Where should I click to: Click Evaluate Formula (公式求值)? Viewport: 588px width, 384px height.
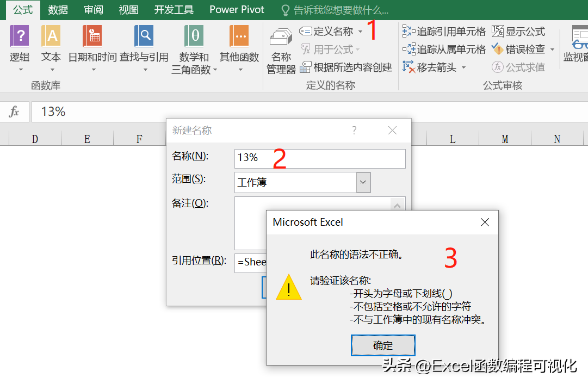point(518,67)
